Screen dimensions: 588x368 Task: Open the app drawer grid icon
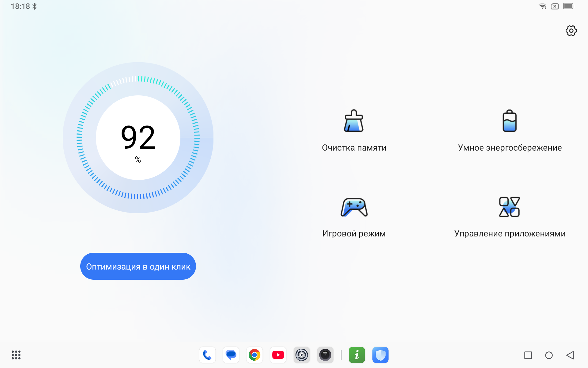point(16,355)
